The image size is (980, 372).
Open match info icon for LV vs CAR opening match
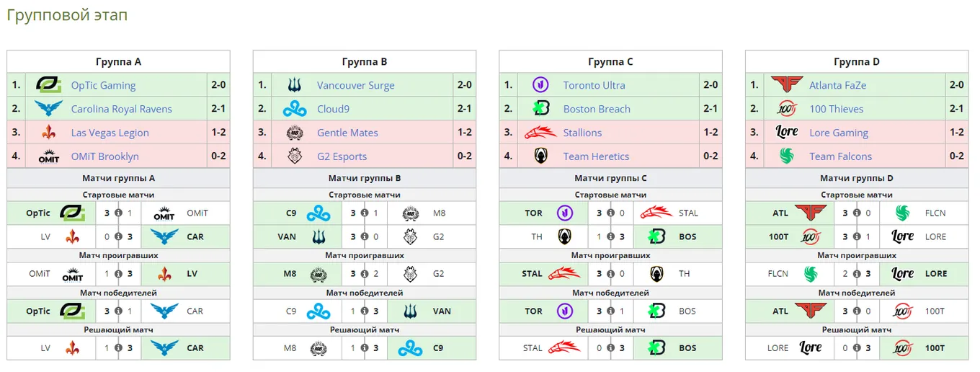coord(118,236)
